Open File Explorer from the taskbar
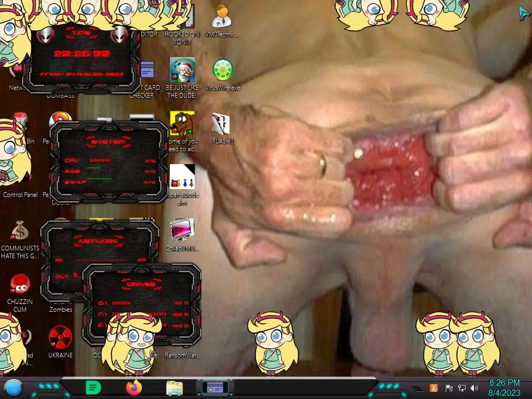The width and height of the screenshot is (532, 399). [175, 388]
